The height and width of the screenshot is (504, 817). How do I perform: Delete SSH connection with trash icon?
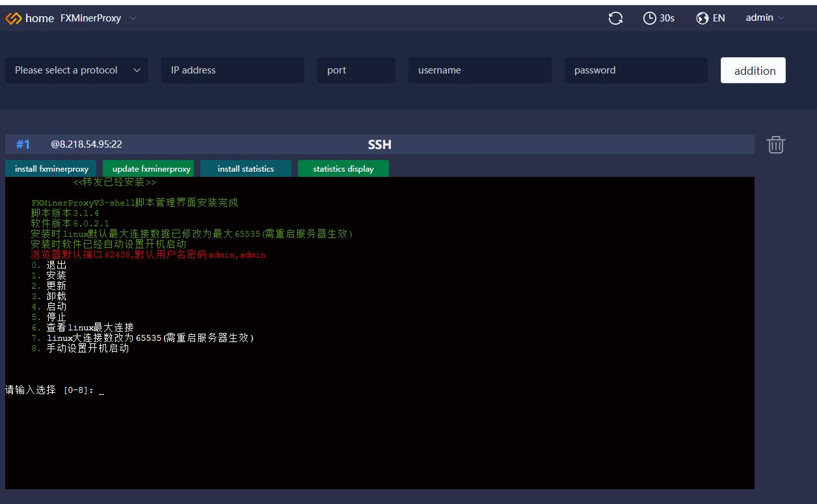(775, 144)
